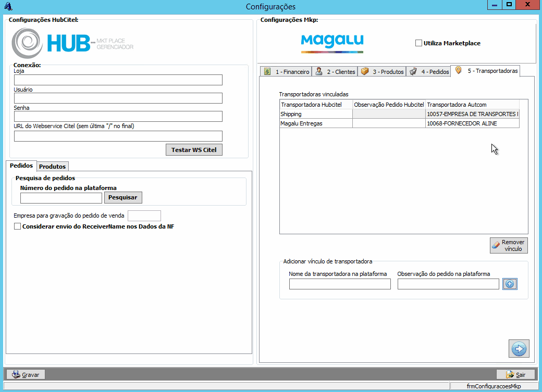Click Remover vínculo button
Image resolution: width=542 pixels, height=392 pixels.
[x=509, y=246]
